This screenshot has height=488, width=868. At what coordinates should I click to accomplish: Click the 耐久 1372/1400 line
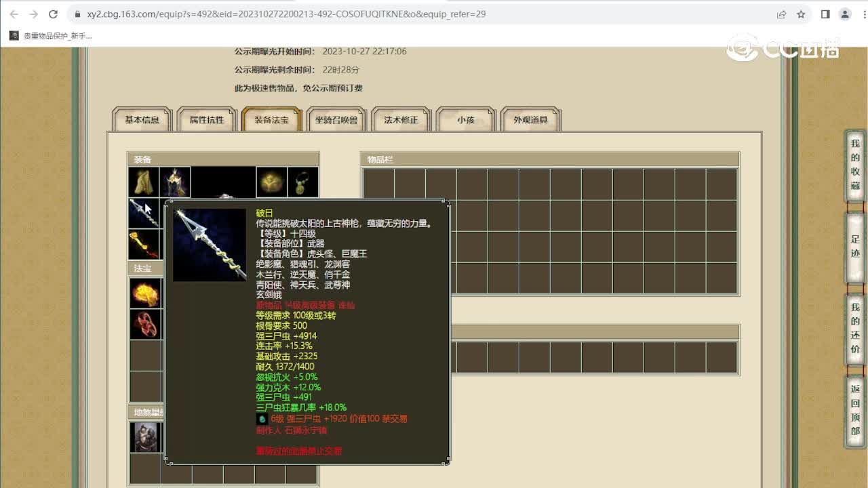click(285, 367)
